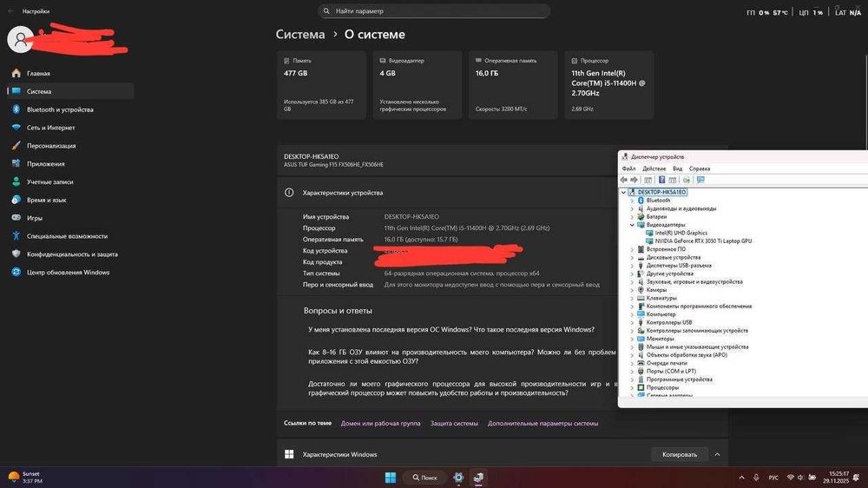Screen dimensions: 868x488
Task: Open the Главная page icon in the sidebar
Action: [x=16, y=73]
